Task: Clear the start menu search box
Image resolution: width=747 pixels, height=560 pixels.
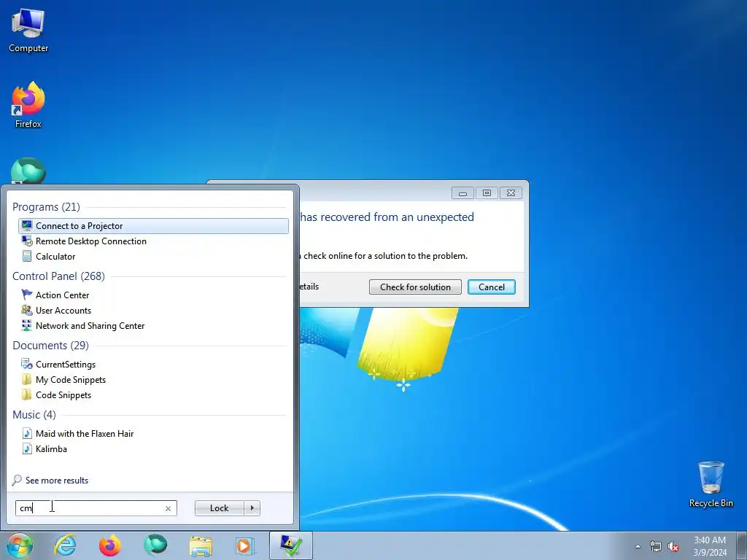Action: click(168, 508)
